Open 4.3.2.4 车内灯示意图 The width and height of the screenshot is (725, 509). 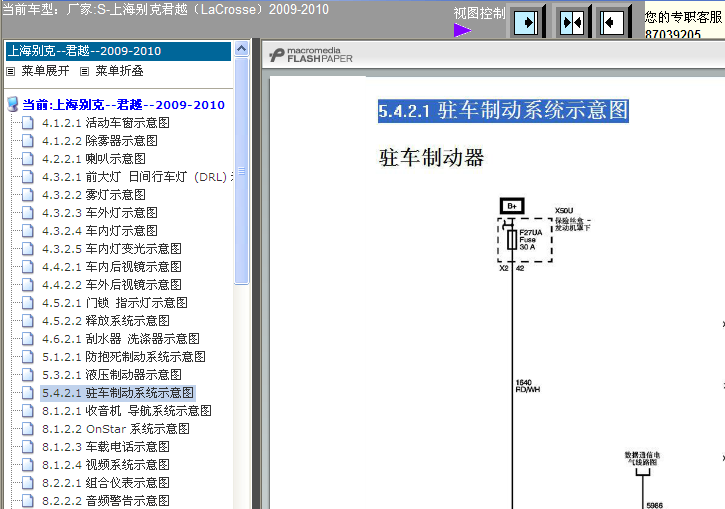(x=99, y=231)
